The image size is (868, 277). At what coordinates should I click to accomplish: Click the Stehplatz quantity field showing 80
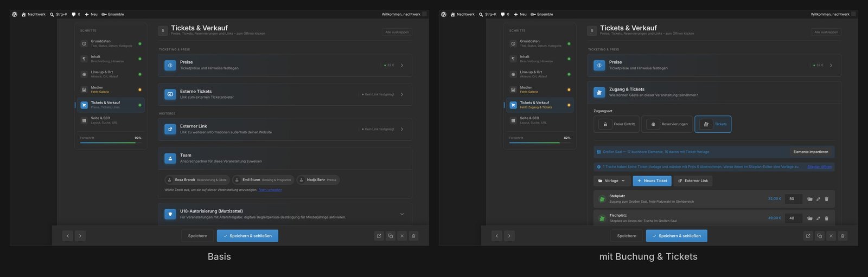tap(794, 199)
